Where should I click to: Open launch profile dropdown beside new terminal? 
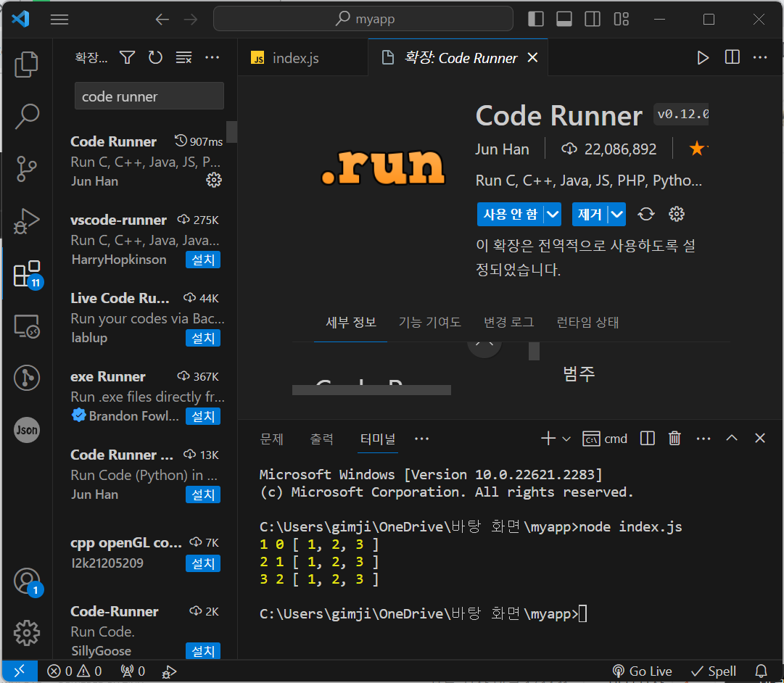point(566,439)
